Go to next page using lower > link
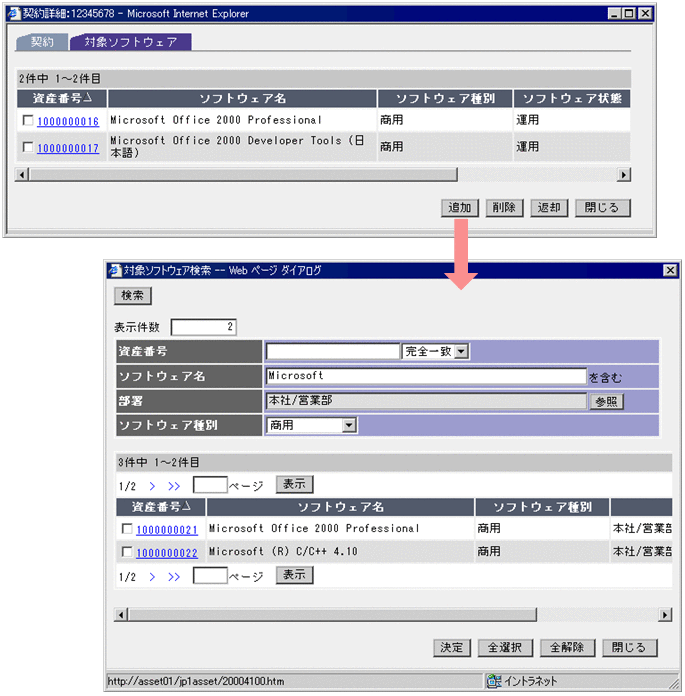The height and width of the screenshot is (696, 685). [152, 577]
